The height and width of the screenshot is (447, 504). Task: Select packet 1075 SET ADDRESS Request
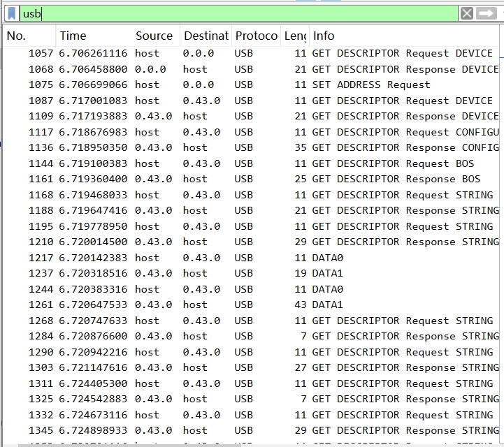252,85
